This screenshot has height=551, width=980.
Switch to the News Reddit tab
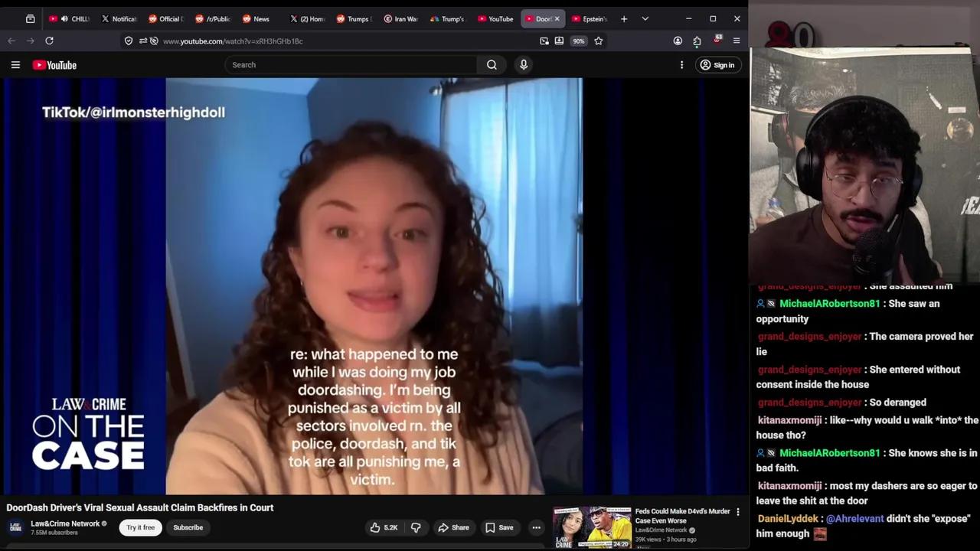pyautogui.click(x=260, y=18)
